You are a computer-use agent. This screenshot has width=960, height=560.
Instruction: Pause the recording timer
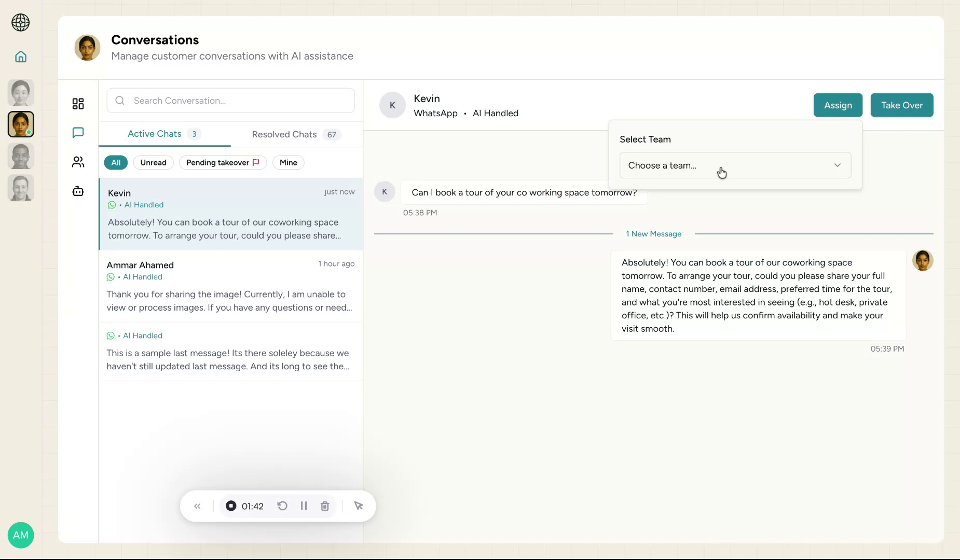(x=304, y=506)
